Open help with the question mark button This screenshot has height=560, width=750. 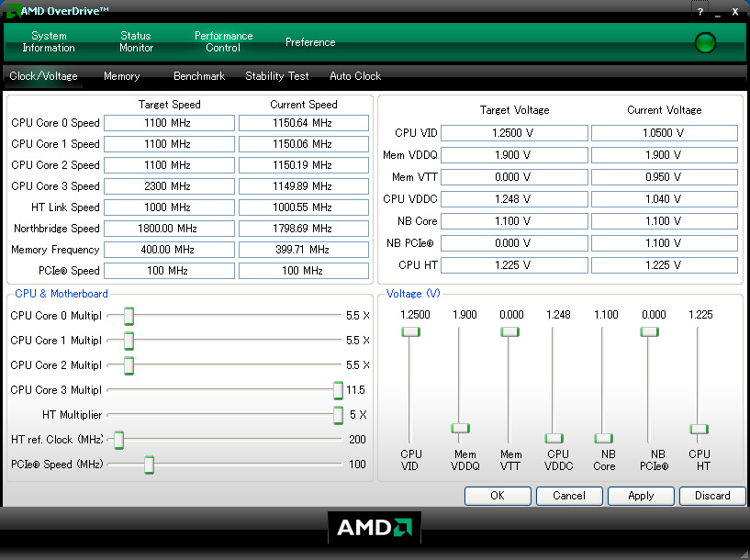click(x=700, y=12)
